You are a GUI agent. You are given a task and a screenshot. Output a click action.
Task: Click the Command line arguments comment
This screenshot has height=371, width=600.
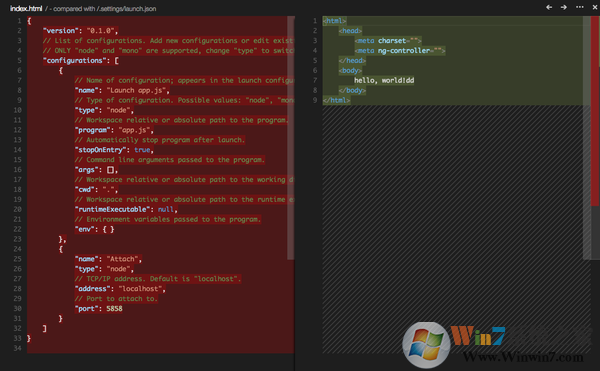pyautogui.click(x=170, y=160)
